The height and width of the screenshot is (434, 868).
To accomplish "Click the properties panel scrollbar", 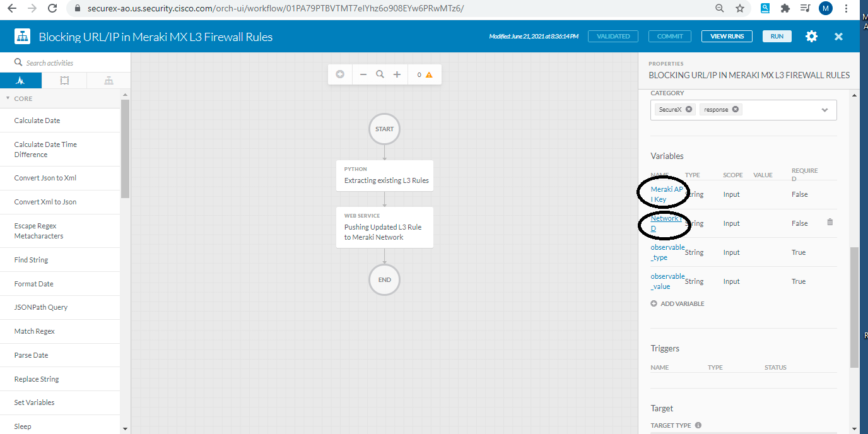I will (855, 307).
